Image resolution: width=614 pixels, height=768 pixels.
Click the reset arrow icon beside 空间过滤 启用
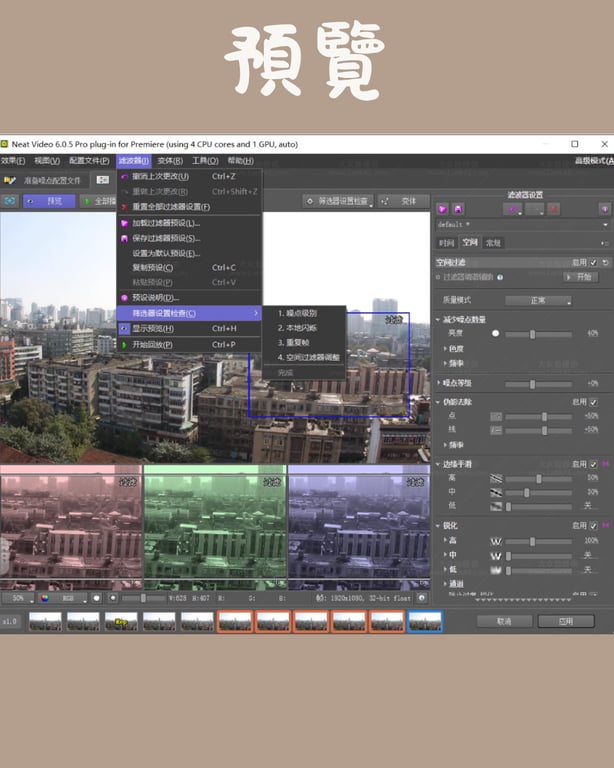point(606,263)
